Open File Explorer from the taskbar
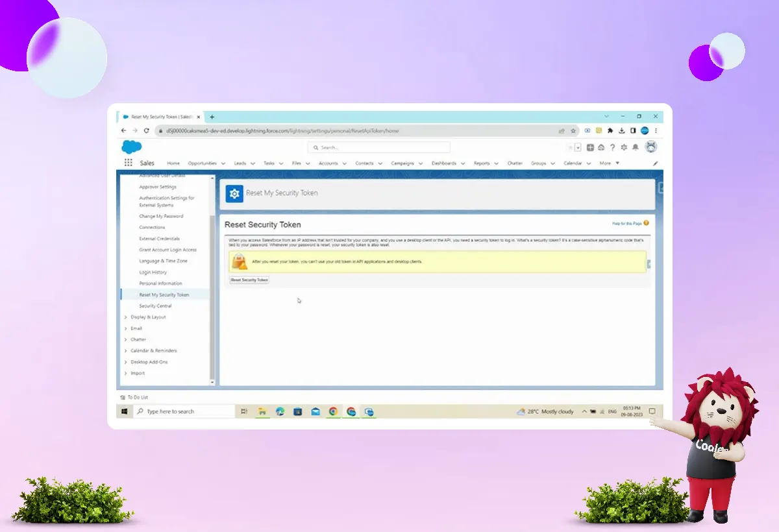The image size is (779, 532). click(x=263, y=411)
